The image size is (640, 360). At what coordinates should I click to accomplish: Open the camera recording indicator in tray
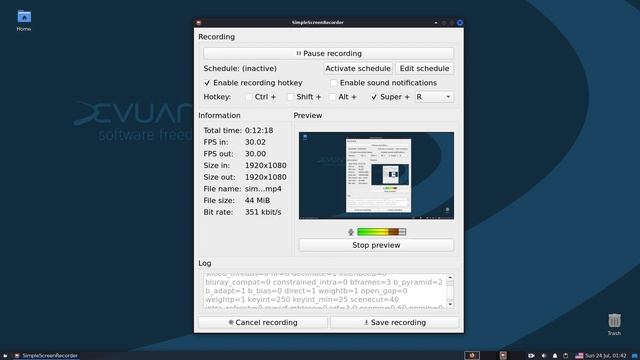tap(531, 356)
